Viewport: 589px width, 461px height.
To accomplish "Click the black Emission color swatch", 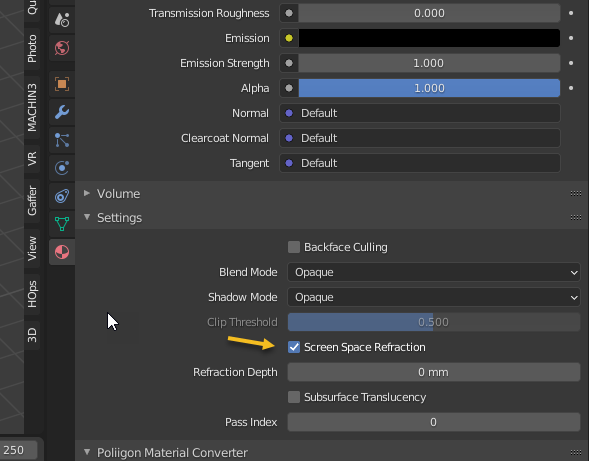I will 429,38.
